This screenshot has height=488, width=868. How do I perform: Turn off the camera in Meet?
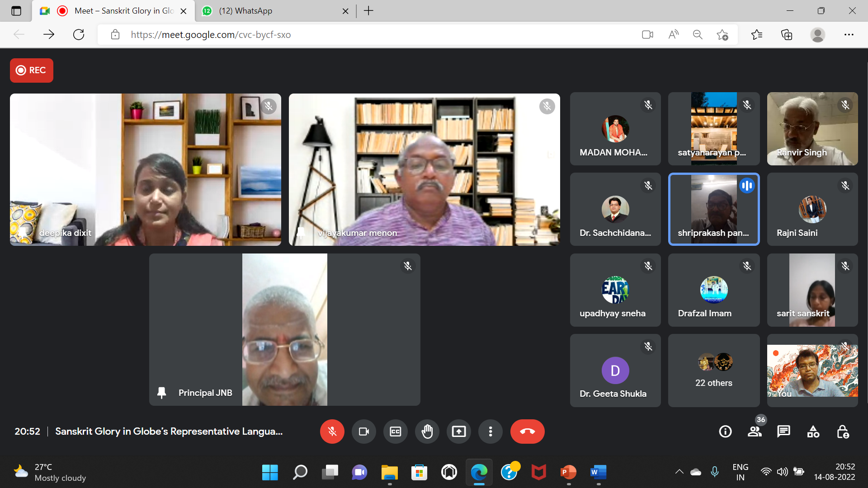pos(363,432)
